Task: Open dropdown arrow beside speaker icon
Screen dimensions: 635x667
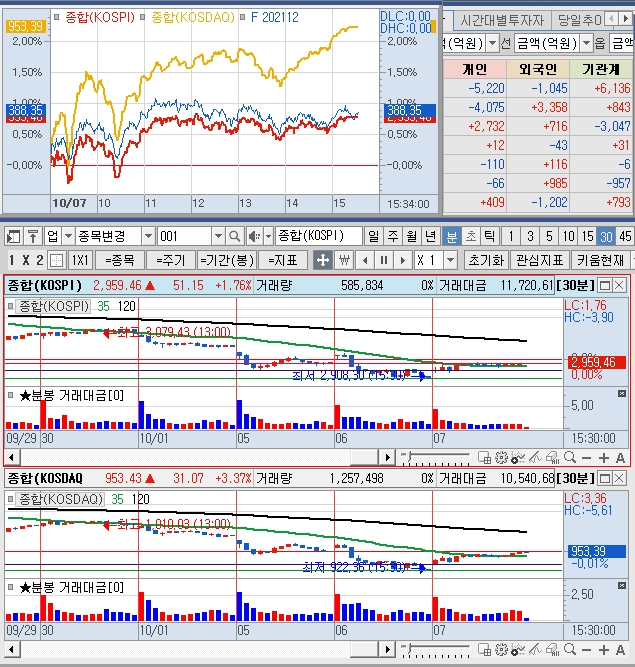Action: 268,236
